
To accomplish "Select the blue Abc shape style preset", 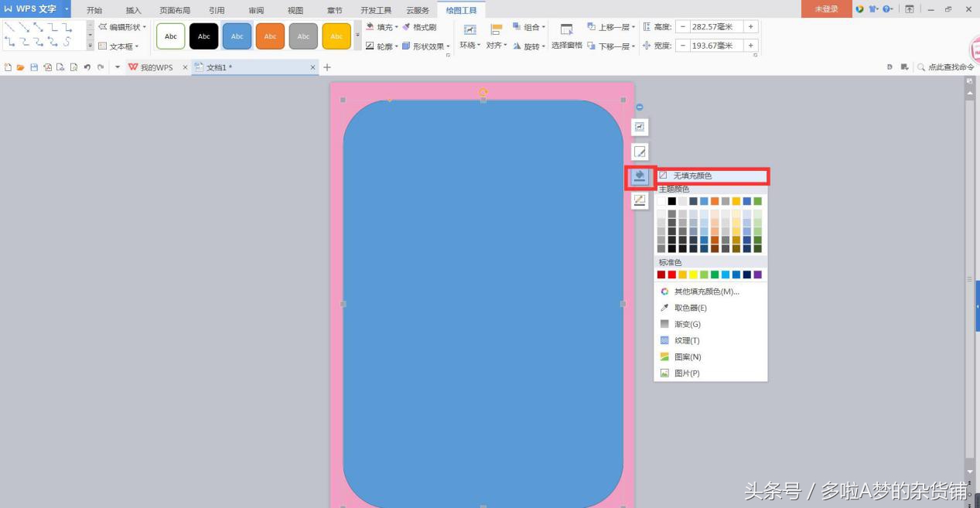I will pyautogui.click(x=237, y=34).
